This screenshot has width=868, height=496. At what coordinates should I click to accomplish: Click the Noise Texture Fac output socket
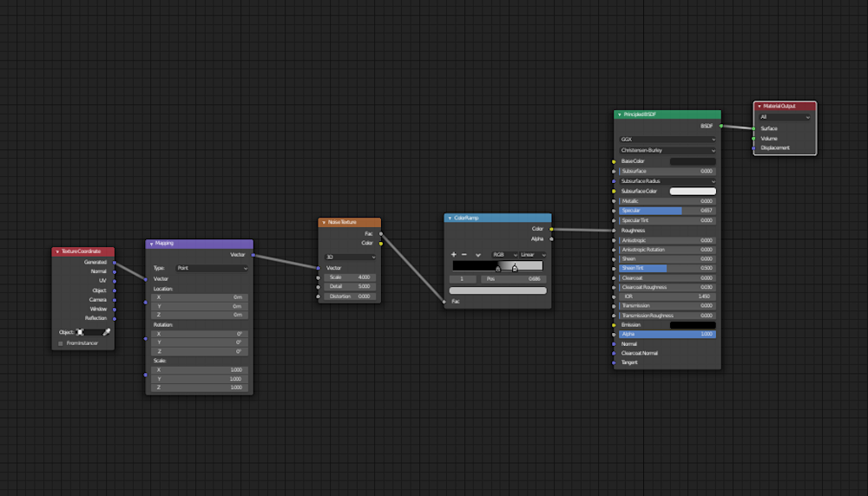click(381, 234)
